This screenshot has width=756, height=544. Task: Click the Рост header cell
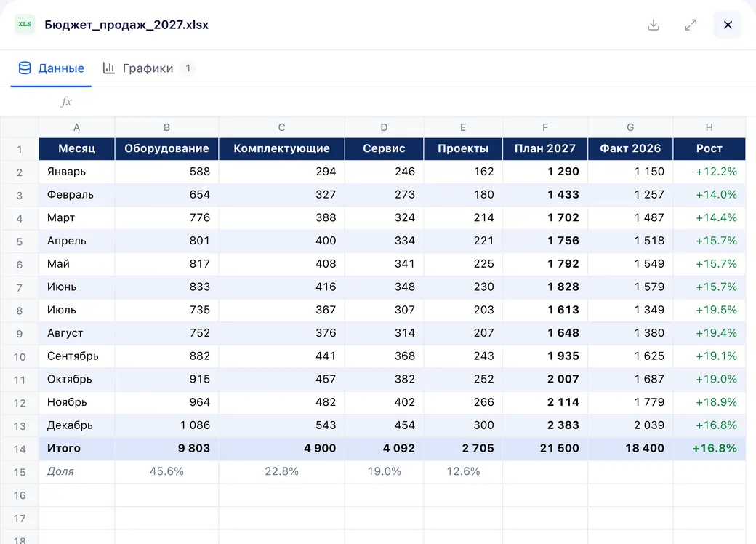(709, 148)
